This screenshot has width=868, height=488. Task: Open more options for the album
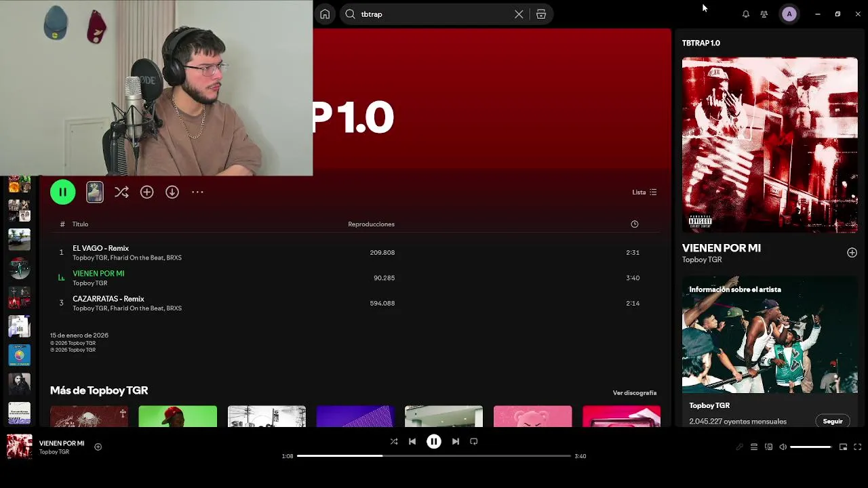pos(197,192)
